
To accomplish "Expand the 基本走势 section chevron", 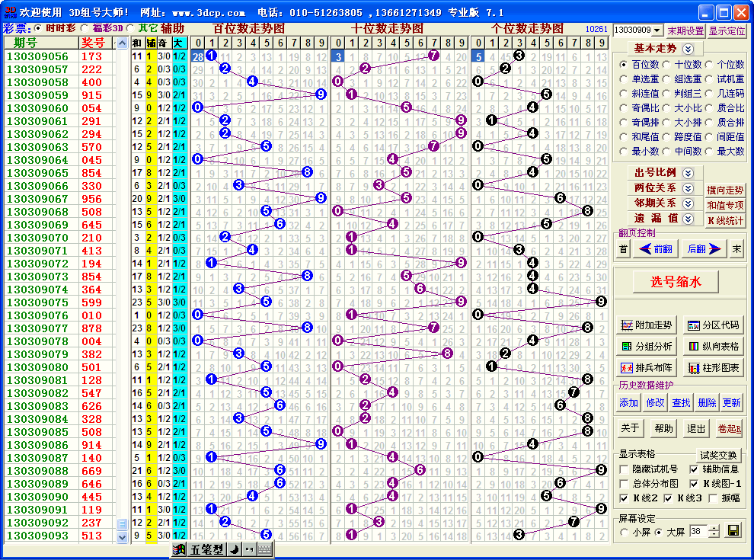I will (x=689, y=48).
